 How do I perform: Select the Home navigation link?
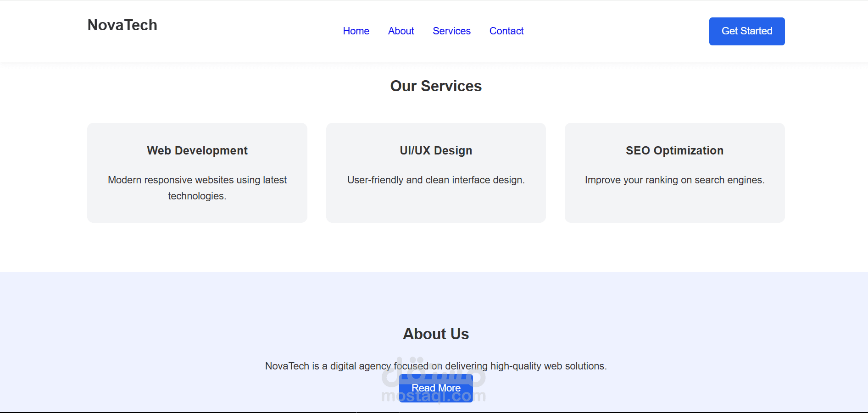(356, 31)
